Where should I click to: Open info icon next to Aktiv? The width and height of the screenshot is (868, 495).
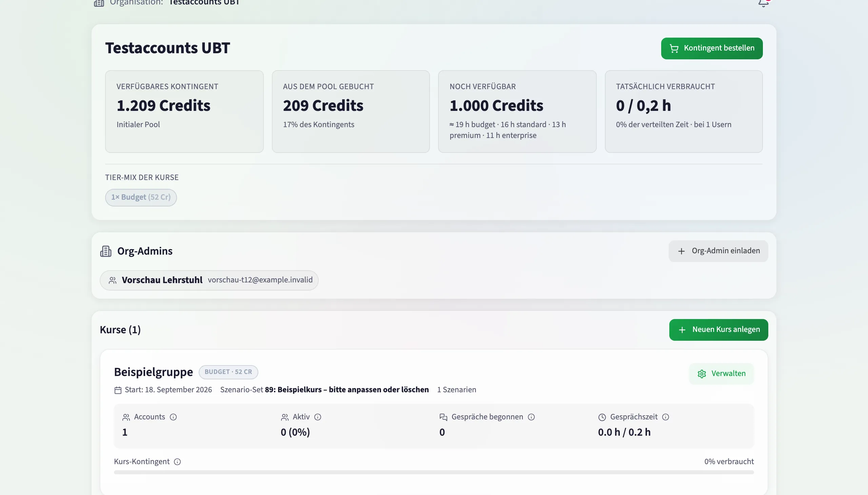pos(318,417)
